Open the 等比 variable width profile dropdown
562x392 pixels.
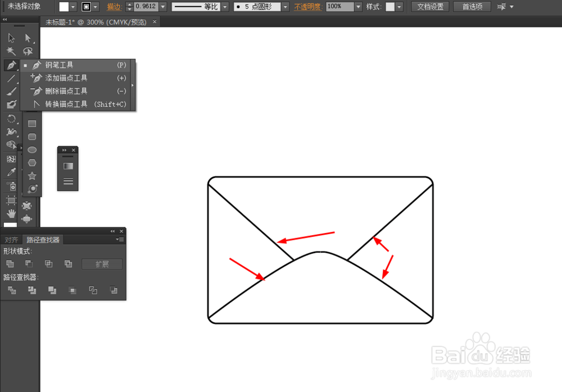[225, 7]
